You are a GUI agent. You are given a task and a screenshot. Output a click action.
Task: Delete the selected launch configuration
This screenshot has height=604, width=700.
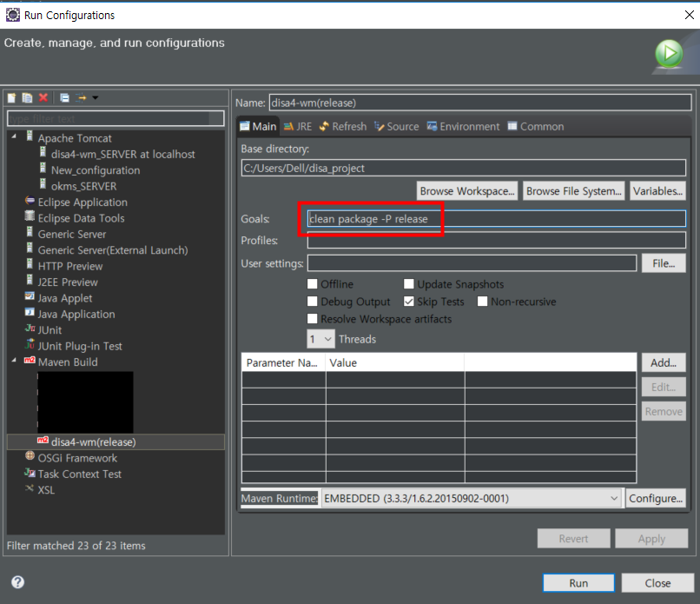(42, 97)
